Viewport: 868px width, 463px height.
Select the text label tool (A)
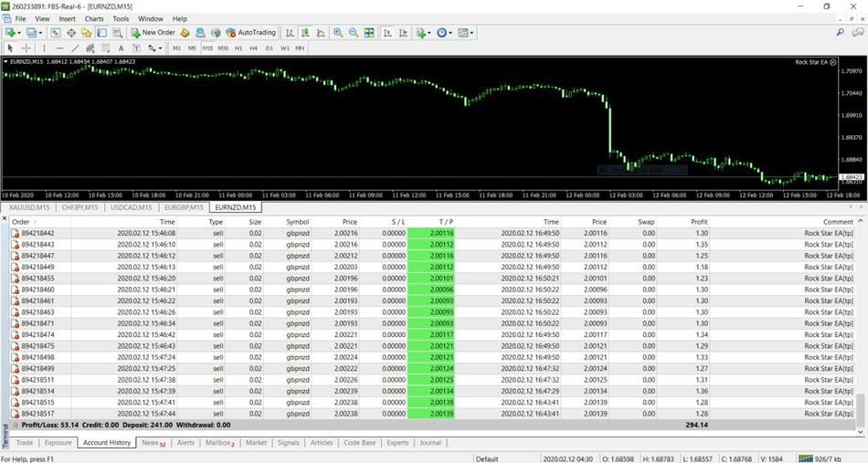click(121, 48)
